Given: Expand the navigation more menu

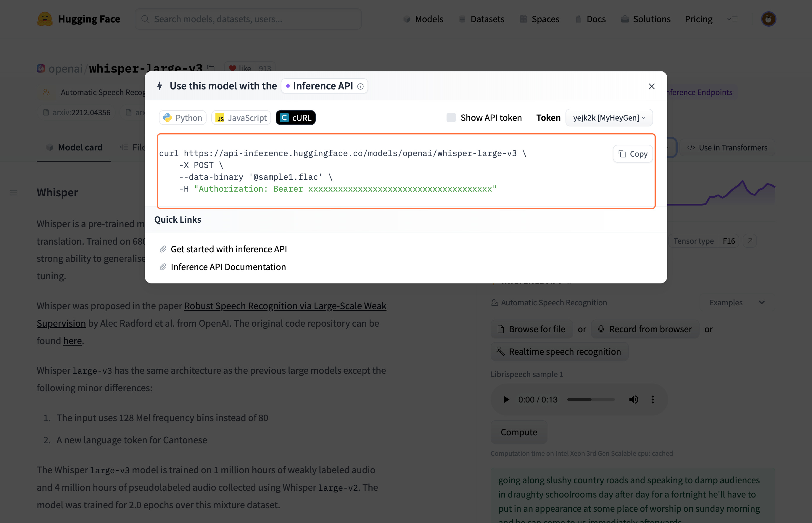Looking at the screenshot, I should pos(733,19).
